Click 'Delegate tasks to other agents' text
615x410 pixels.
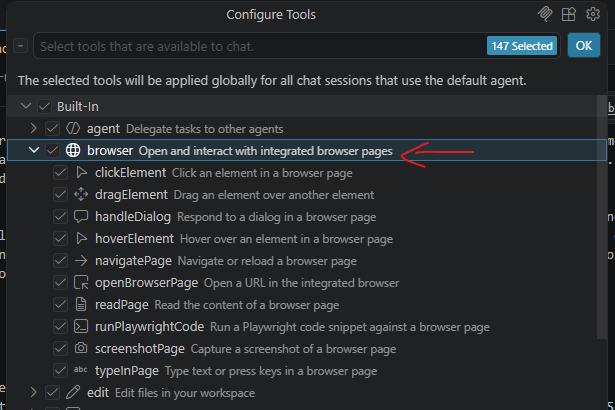tap(204, 129)
